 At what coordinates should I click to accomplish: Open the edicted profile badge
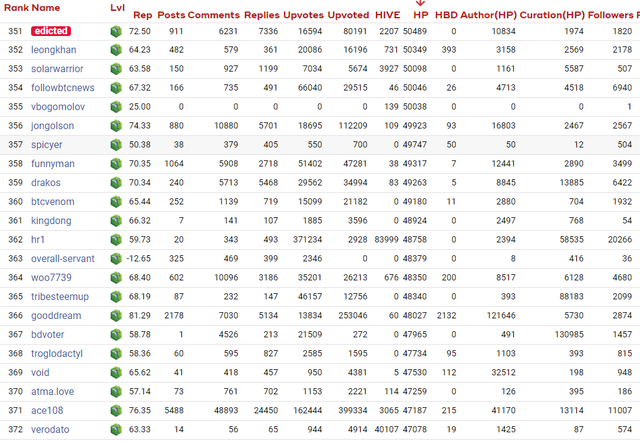point(51,31)
